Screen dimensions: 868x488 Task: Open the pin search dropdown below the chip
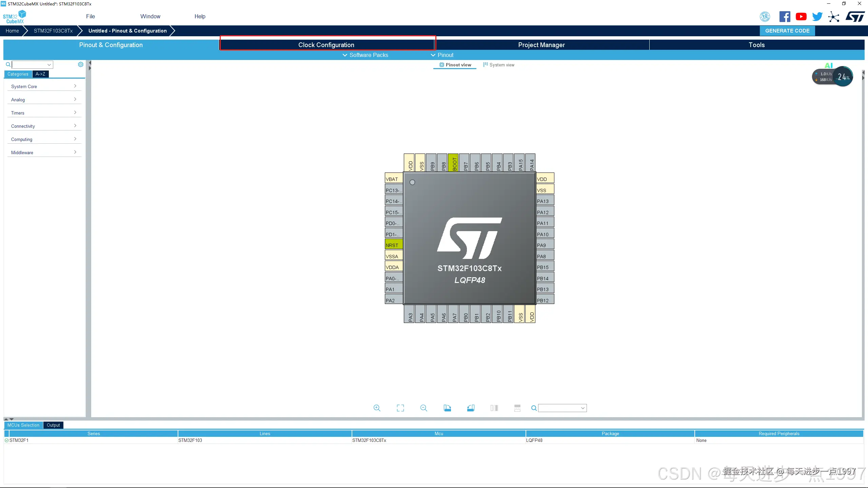(x=583, y=408)
